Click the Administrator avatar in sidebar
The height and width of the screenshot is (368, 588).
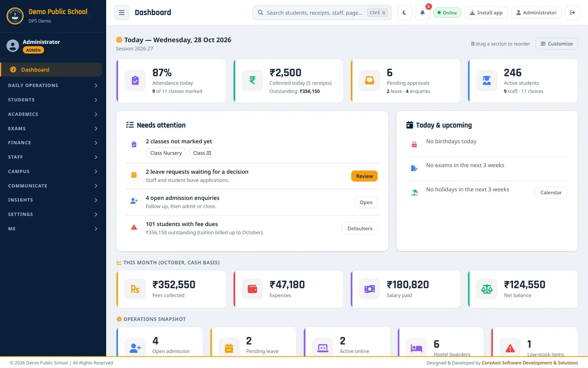[13, 46]
